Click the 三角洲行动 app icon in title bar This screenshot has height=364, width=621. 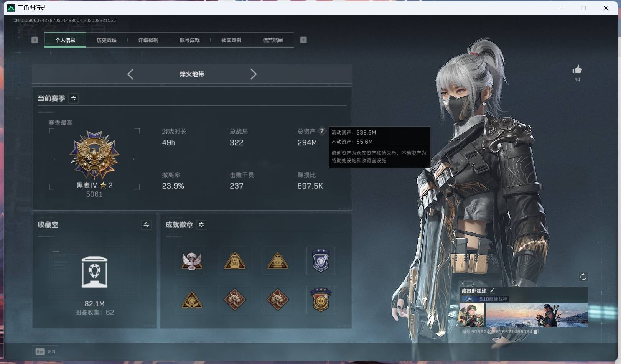point(11,8)
